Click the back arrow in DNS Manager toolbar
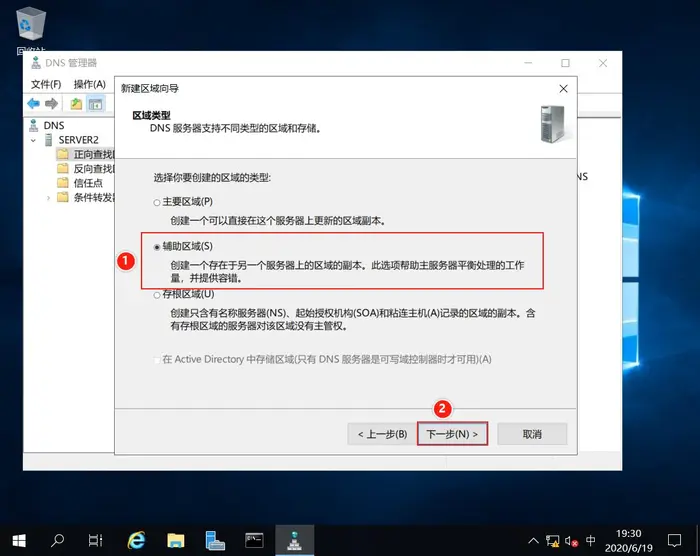700x556 pixels. coord(33,104)
